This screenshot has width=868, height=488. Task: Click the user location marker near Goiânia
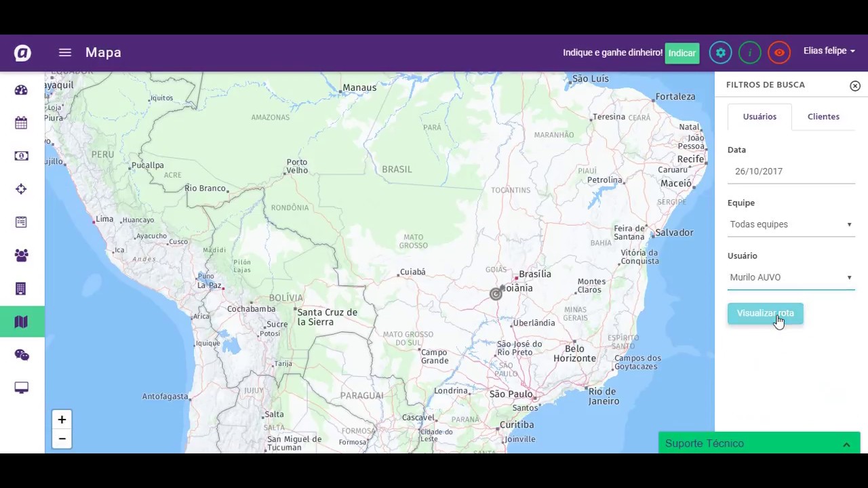(x=496, y=293)
